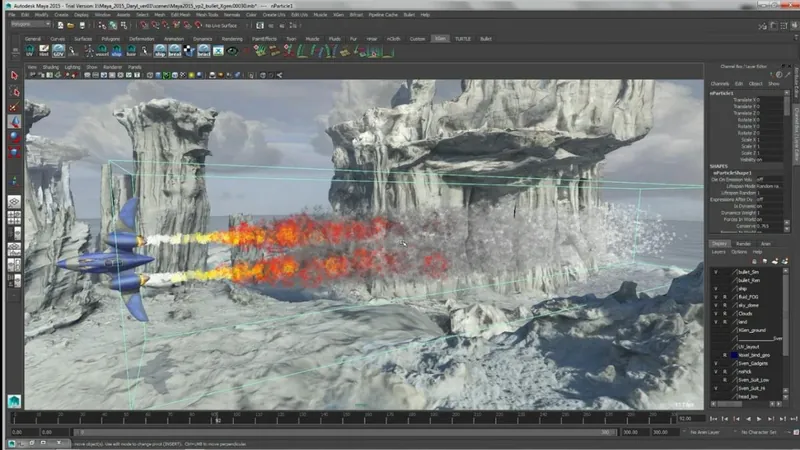Click the Voxel_bind_geo layer color swatch
800x450 pixels.
click(x=734, y=355)
